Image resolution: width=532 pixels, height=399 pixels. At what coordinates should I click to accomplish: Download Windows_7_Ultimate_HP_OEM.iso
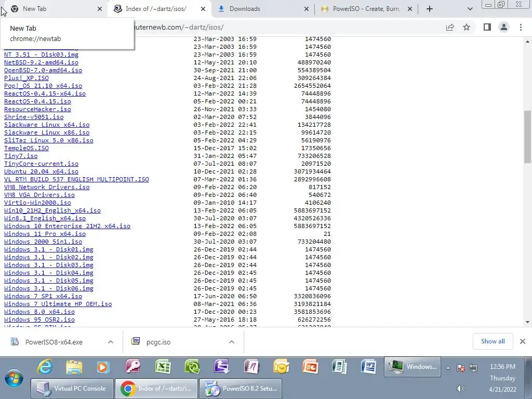point(58,304)
